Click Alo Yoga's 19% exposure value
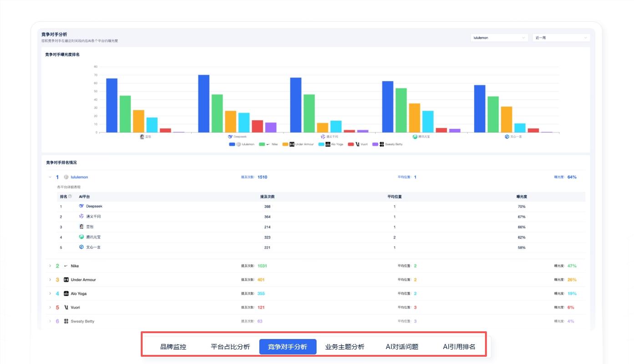The image size is (634, 364). pyautogui.click(x=572, y=293)
